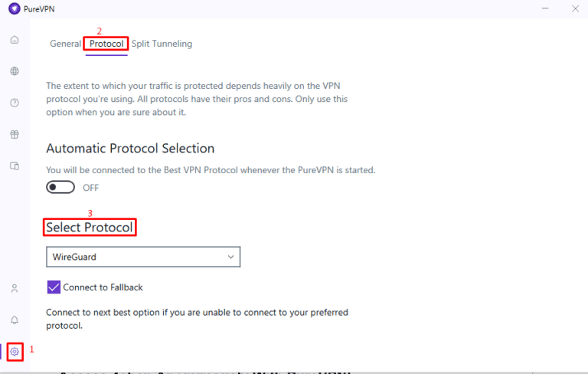This screenshot has width=588, height=374.
Task: Click the PureVPN logo in title bar
Action: [14, 8]
